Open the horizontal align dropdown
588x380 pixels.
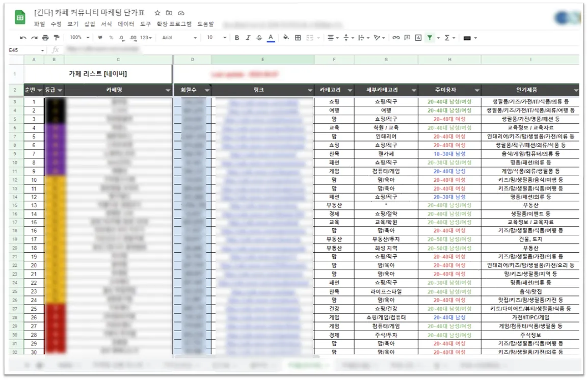[x=333, y=38]
